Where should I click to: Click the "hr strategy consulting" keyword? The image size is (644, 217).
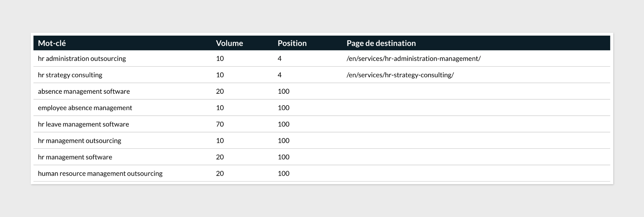(x=70, y=75)
